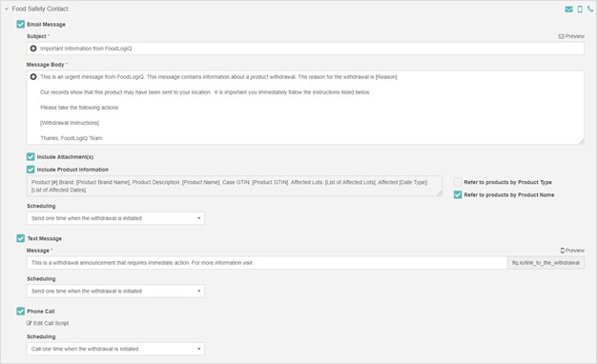597x364 pixels.
Task: Uncheck the Email Message checkbox
Action: click(21, 25)
